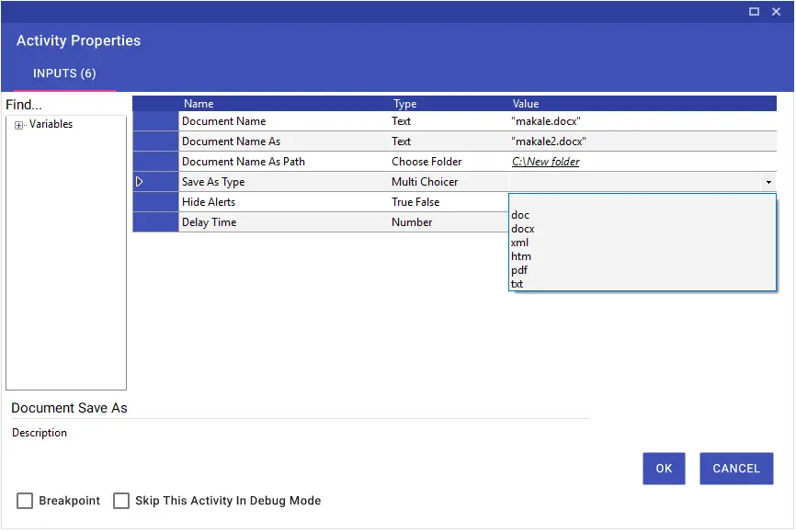Click the Choose Folder type cell

pyautogui.click(x=426, y=162)
